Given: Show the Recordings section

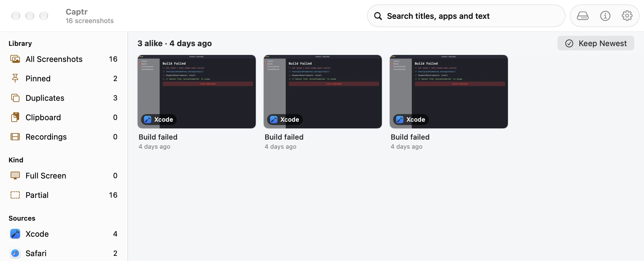Looking at the screenshot, I should coord(64,137).
